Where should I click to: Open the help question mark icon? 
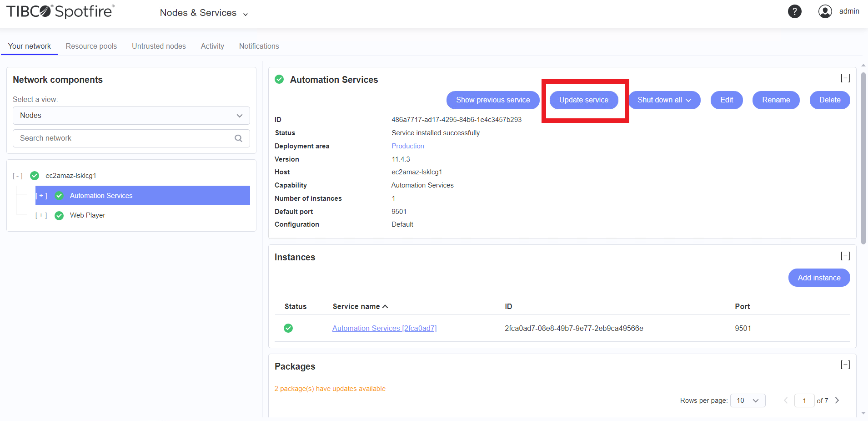pyautogui.click(x=794, y=11)
